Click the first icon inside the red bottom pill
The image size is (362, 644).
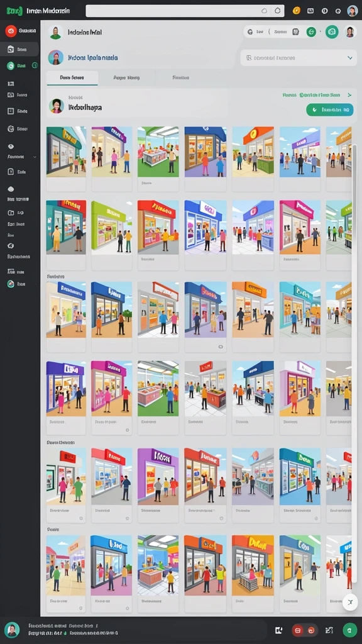pyautogui.click(x=299, y=630)
